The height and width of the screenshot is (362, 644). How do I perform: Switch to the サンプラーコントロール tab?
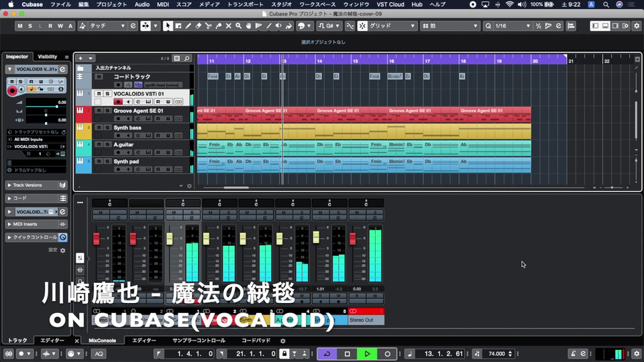(199, 341)
